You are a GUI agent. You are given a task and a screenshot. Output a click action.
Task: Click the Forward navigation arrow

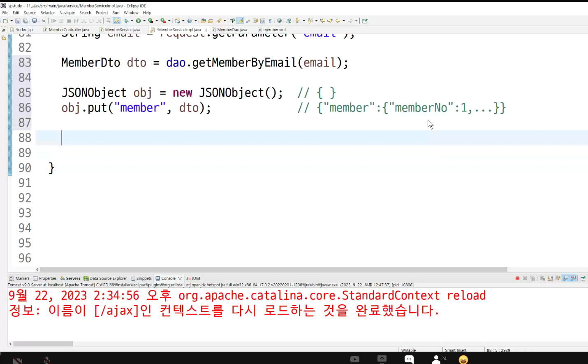[x=350, y=21]
